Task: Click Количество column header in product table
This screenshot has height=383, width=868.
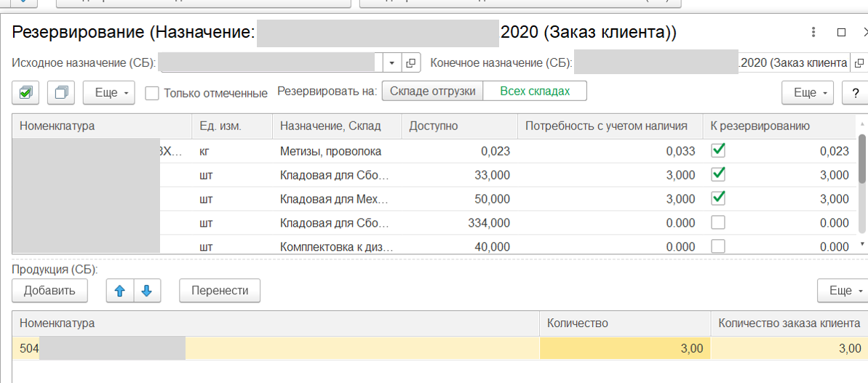Action: pyautogui.click(x=625, y=323)
